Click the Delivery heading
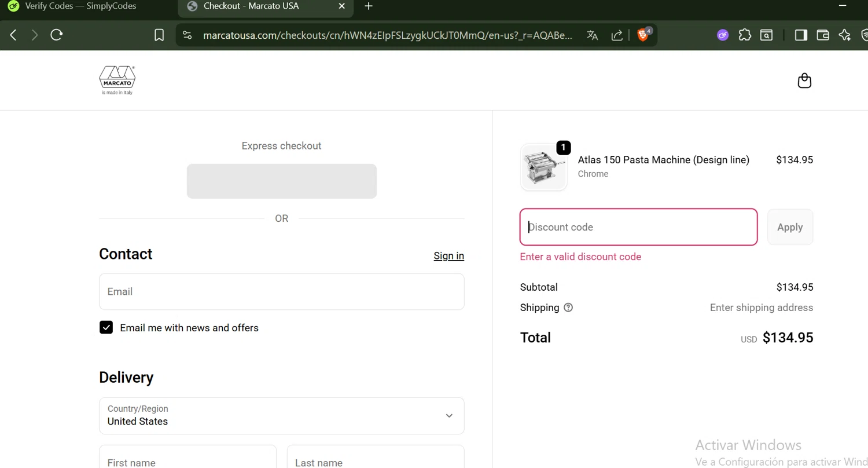This screenshot has width=868, height=468. [126, 378]
